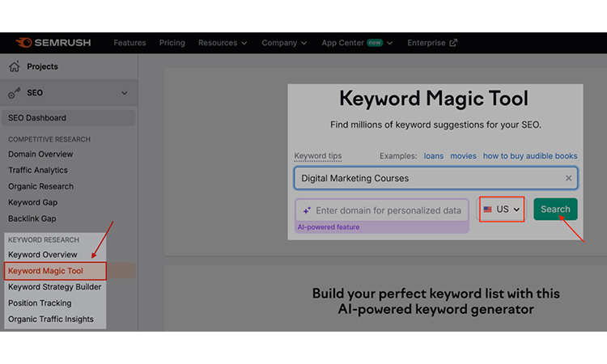Click the green Search button
Screen dimensions: 607x364
click(x=555, y=210)
